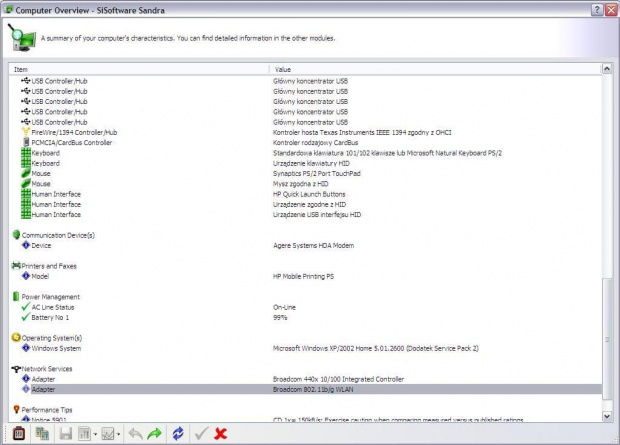The height and width of the screenshot is (445, 620).
Task: Click Model row diamond icon
Action: point(26,276)
